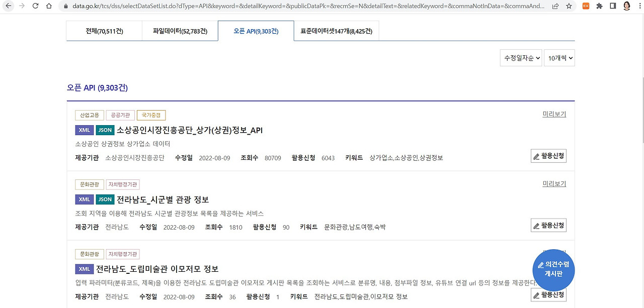The image size is (644, 308).
Task: Click the XML format badge on 상가(상권)정보 API
Action: [x=84, y=130]
